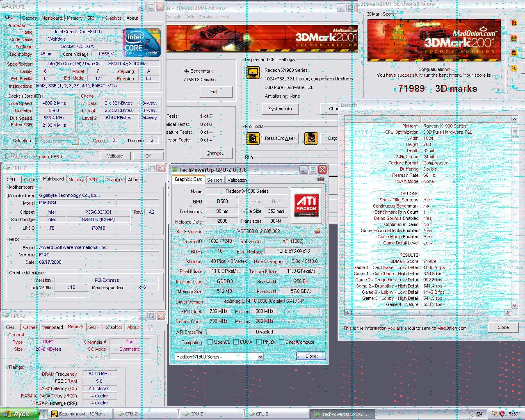Enable the PhysX checkbox
The width and height of the screenshot is (525, 420).
tap(259, 342)
